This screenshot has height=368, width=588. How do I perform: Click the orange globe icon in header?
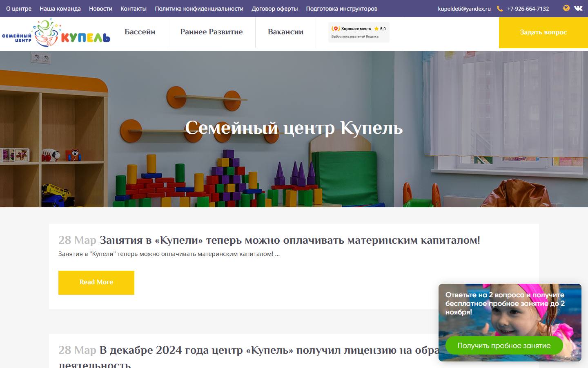point(566,8)
